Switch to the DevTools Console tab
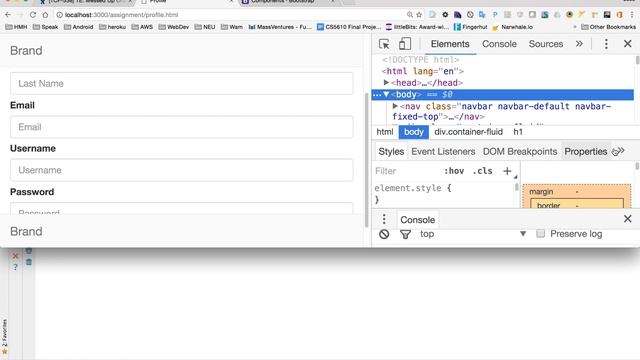Screen dimensions: 640x360 pyautogui.click(x=499, y=44)
